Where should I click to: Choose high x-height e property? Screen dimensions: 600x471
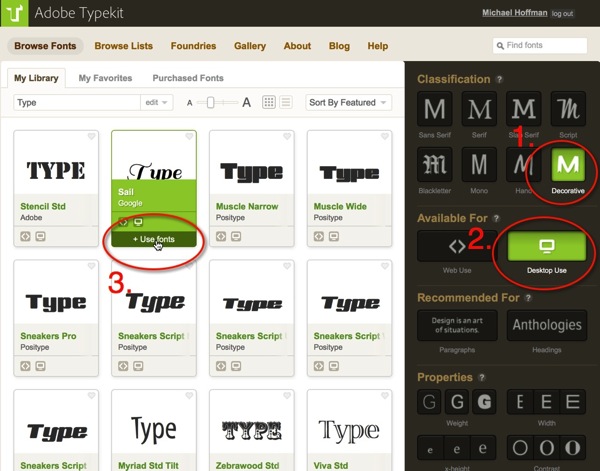(483, 448)
